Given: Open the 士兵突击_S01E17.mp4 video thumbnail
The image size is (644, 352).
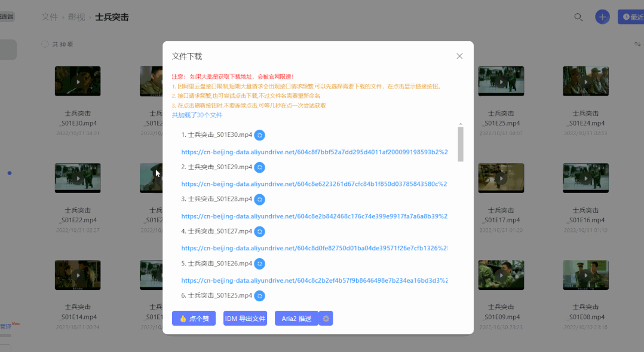Looking at the screenshot, I should coord(501,178).
